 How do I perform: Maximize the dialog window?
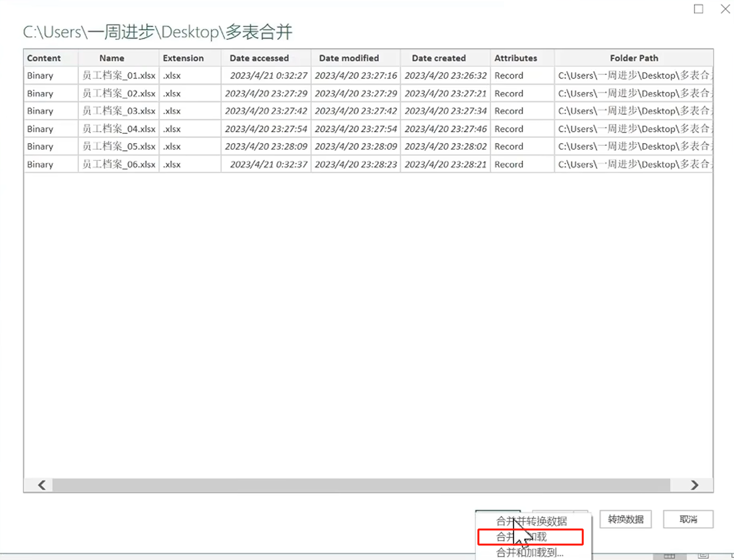click(698, 9)
